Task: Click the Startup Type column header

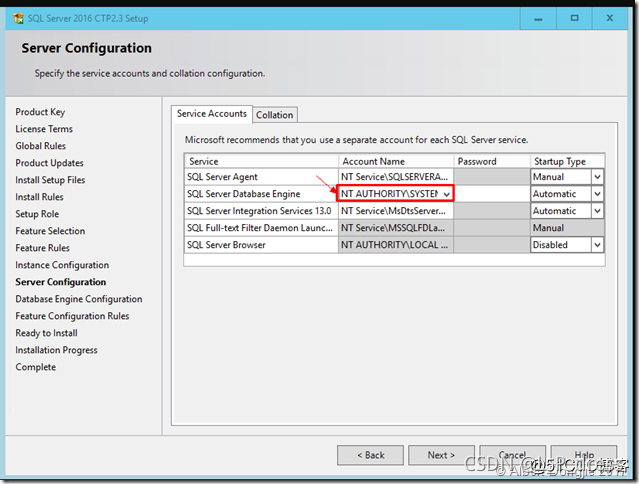Action: [x=567, y=161]
